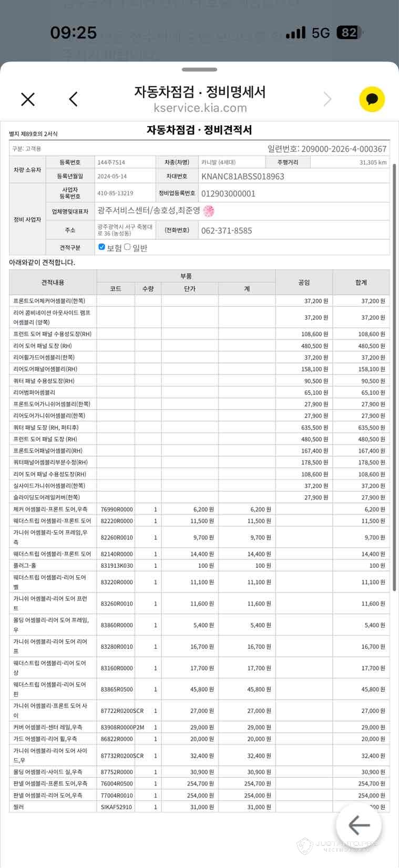
Task: Close the in-app browser with X
Action: (28, 99)
